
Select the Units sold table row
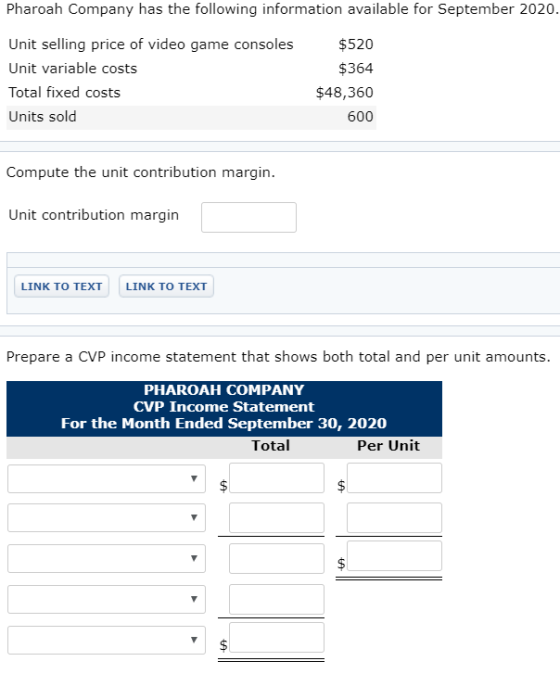191,117
